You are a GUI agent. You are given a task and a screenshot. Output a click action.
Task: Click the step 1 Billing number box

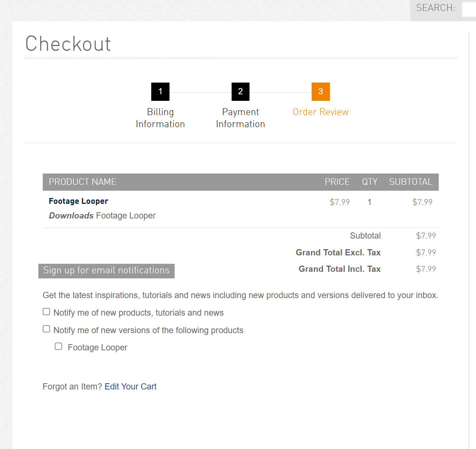[160, 92]
